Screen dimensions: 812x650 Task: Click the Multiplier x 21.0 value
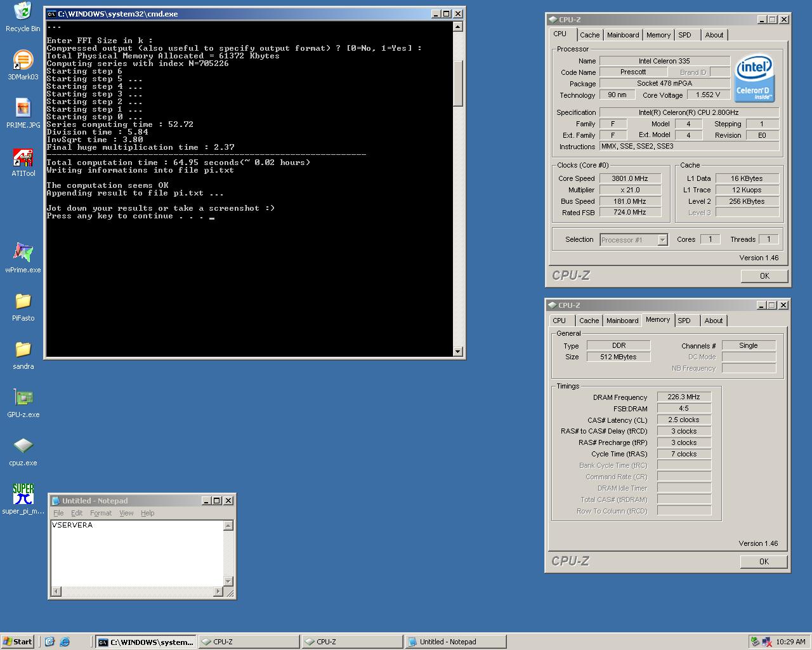click(630, 190)
